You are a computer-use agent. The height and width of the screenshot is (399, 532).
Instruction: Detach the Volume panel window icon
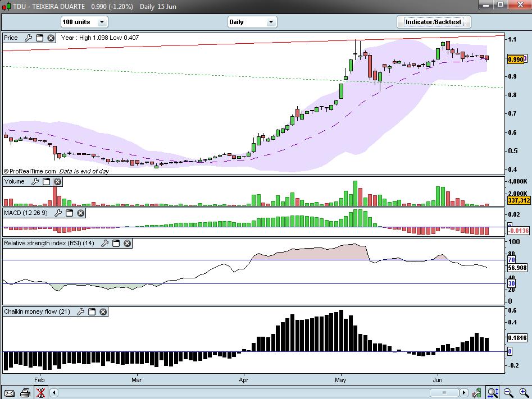pos(46,182)
